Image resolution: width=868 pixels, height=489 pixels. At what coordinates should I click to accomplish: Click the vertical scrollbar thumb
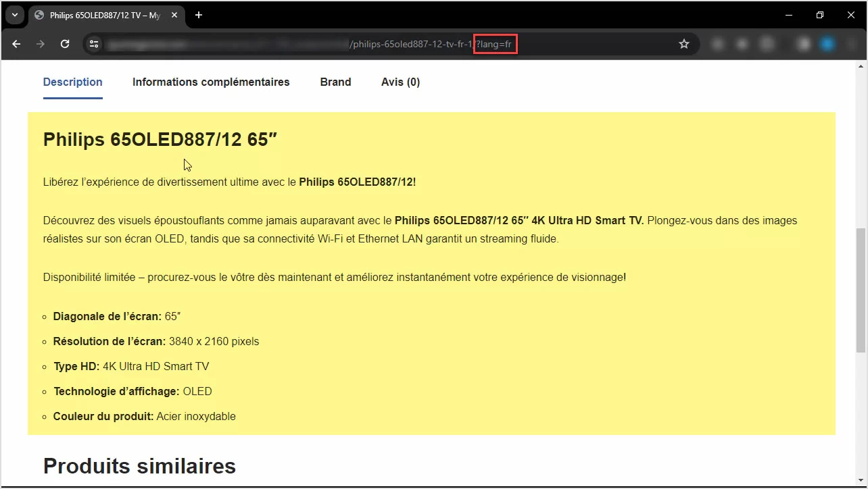[x=861, y=290]
